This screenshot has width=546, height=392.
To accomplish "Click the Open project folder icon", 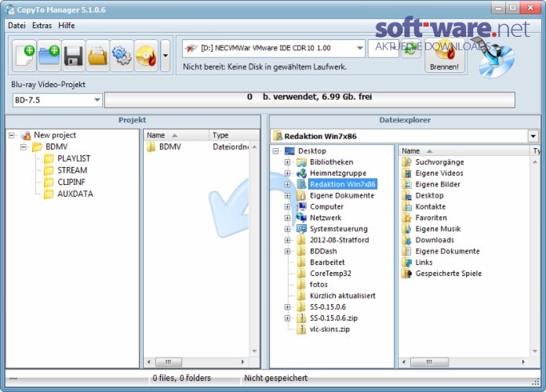I will point(97,56).
